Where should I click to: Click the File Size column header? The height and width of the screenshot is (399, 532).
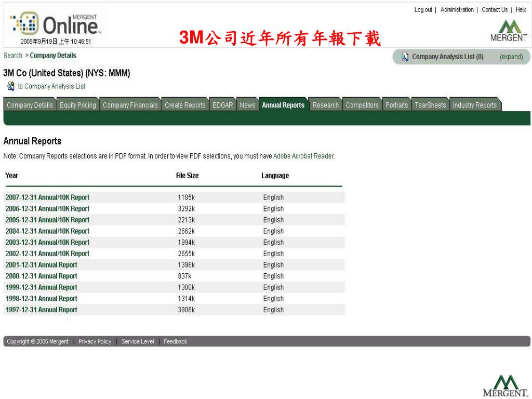[x=187, y=176]
